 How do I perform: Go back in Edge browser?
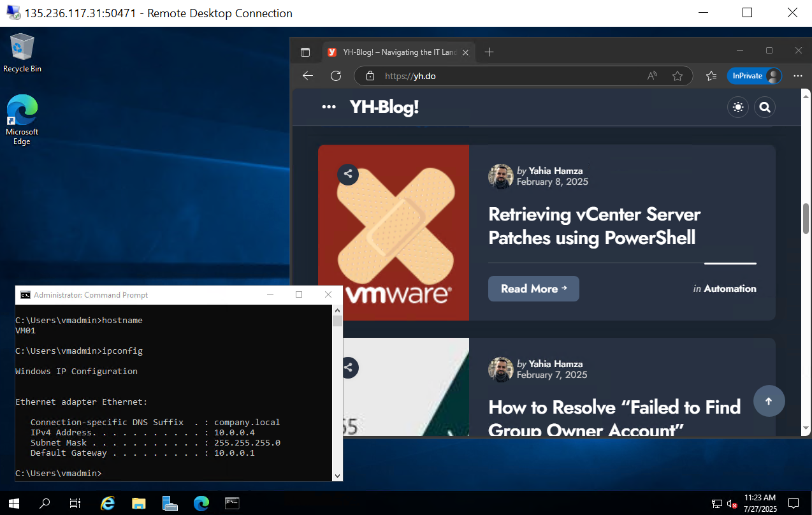(308, 76)
